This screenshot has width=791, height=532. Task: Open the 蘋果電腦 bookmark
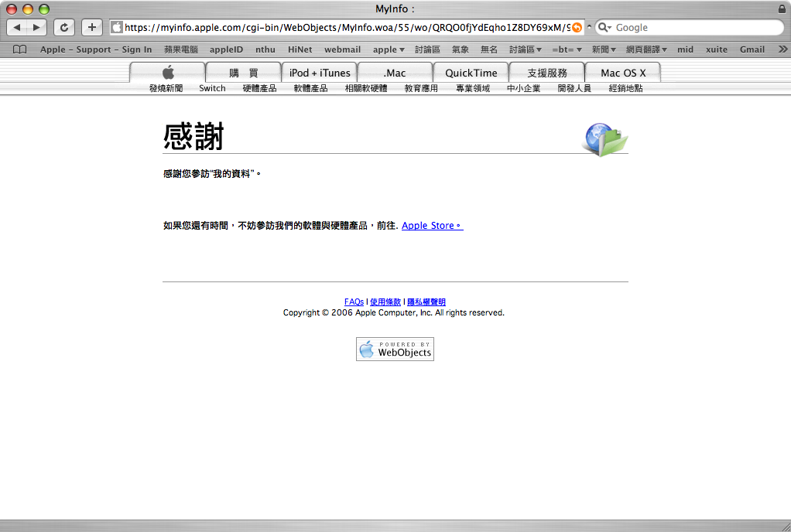point(180,49)
